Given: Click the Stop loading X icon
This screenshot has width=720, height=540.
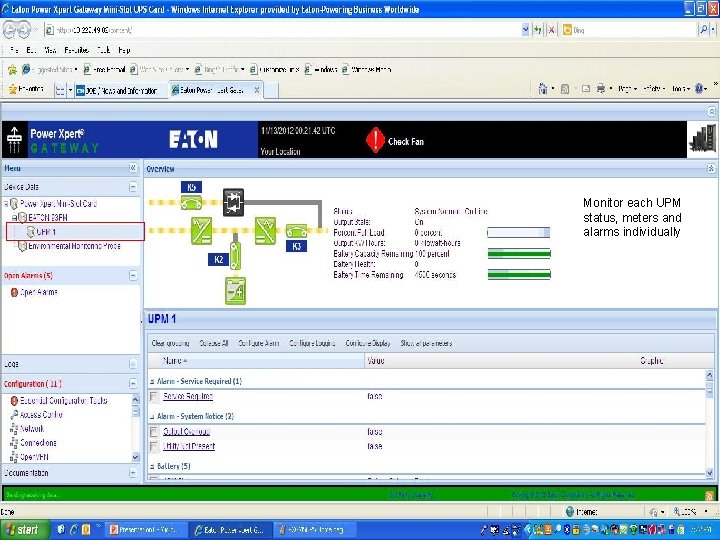Looking at the screenshot, I should [551, 30].
